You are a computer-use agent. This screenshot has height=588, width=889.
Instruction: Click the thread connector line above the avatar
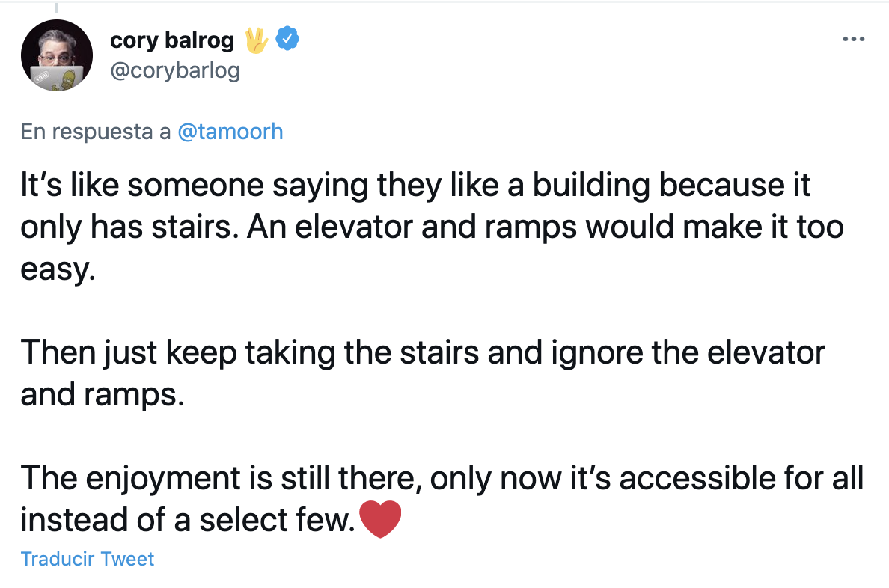point(57,7)
